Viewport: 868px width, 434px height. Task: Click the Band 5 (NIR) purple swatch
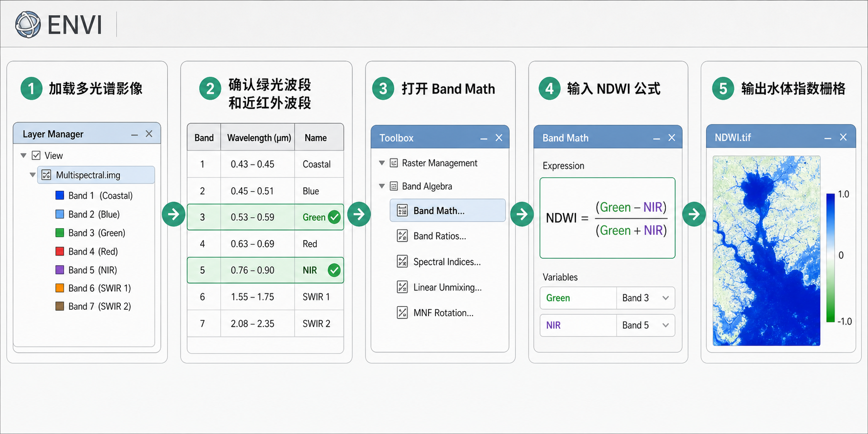click(x=60, y=270)
